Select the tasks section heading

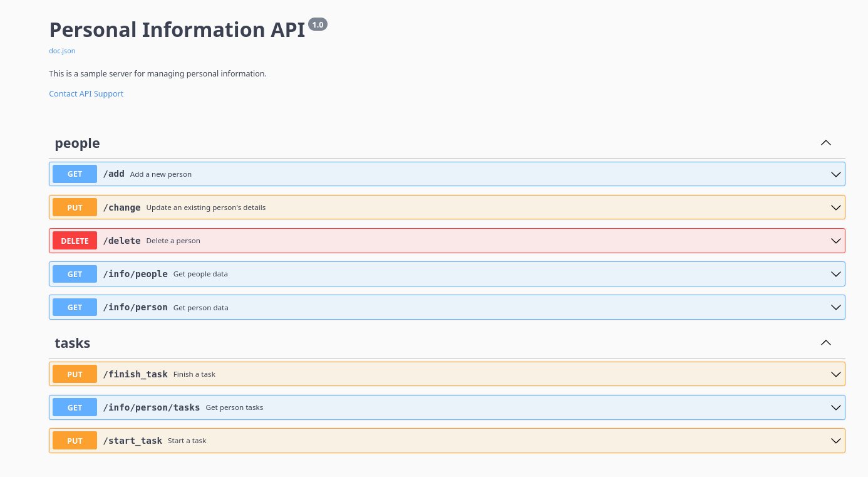coord(73,343)
